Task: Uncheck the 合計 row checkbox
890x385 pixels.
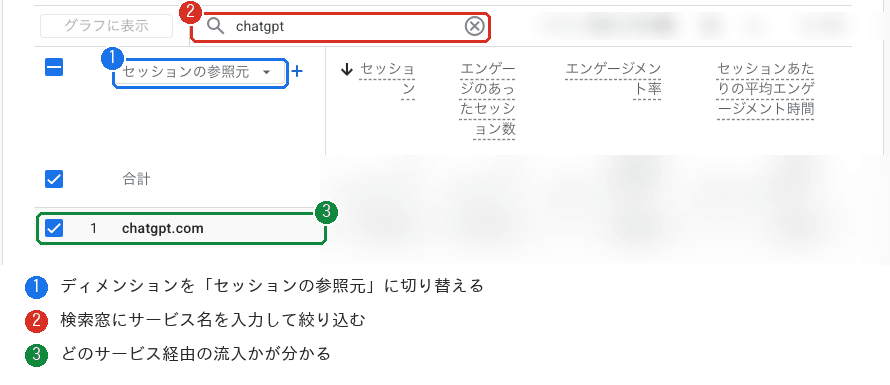Action: 54,179
